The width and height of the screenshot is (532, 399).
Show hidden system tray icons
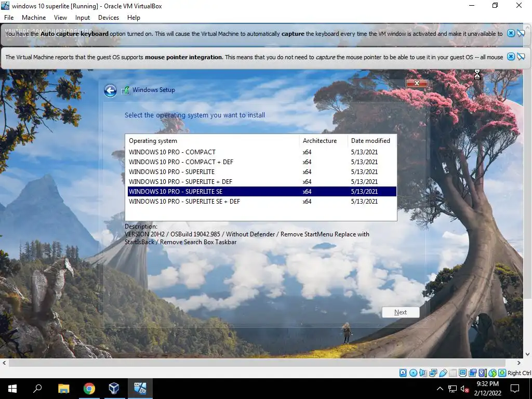[440, 389]
